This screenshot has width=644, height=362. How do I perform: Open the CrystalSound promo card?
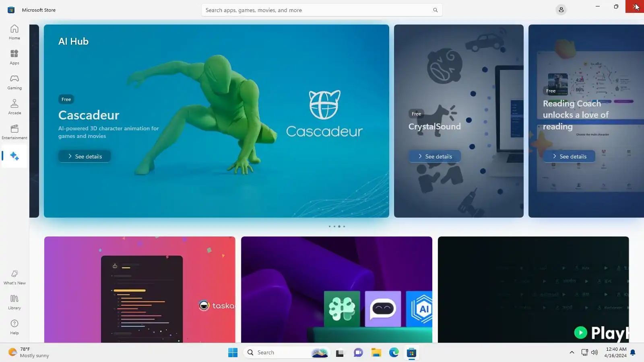[x=459, y=121]
